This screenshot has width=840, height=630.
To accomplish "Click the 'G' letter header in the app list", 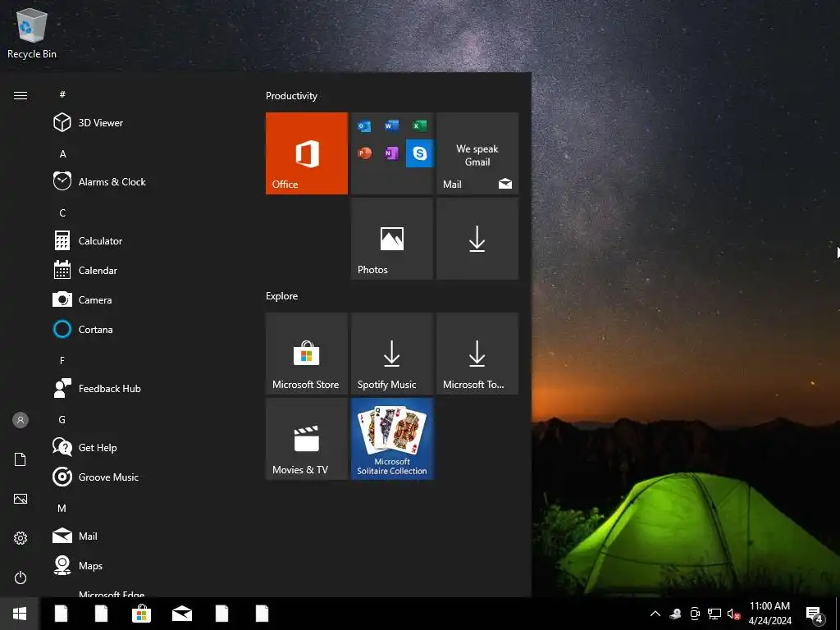I will (62, 419).
